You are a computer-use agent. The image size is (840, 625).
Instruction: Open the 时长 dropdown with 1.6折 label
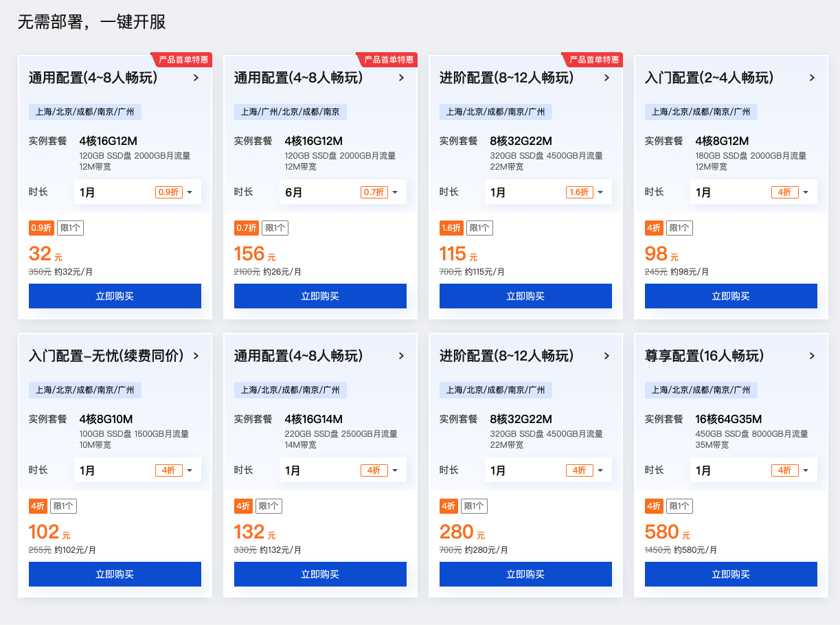(x=548, y=192)
